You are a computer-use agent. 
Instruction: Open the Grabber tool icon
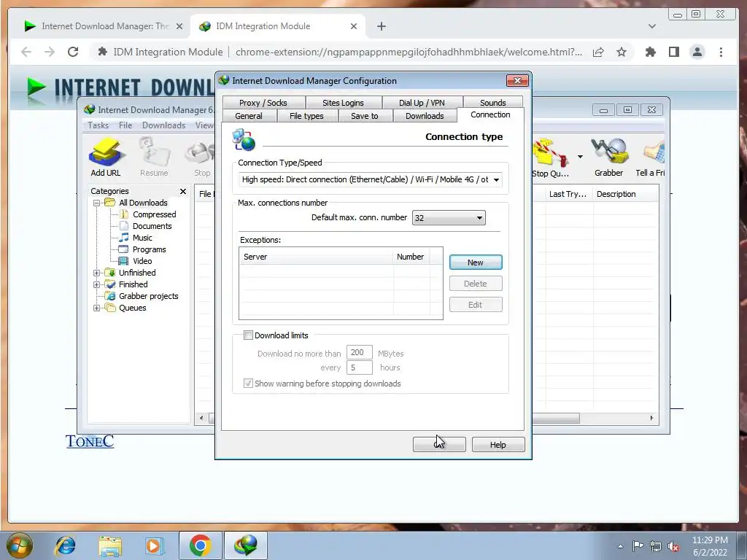pos(609,157)
